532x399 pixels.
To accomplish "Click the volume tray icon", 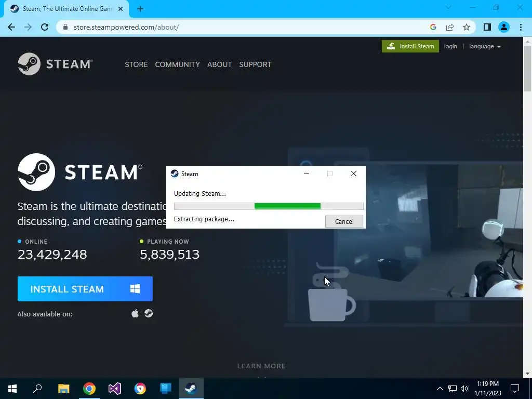I will 464,389.
